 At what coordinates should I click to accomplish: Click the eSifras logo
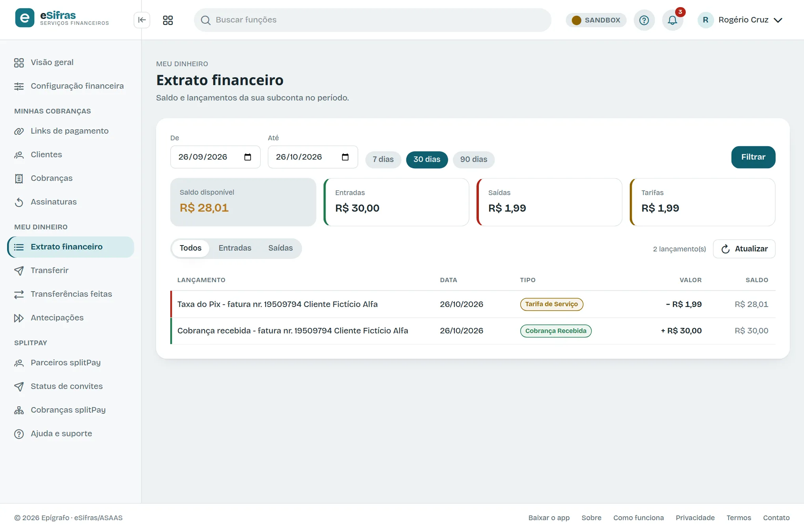tap(62, 18)
